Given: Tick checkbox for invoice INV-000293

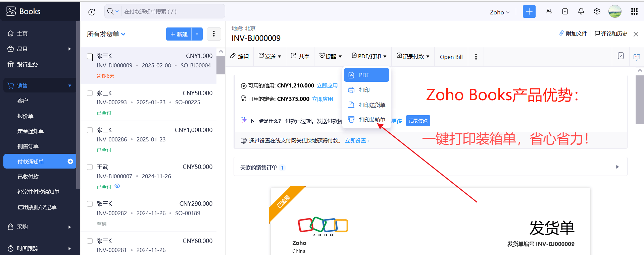Looking at the screenshot, I should 90,93.
